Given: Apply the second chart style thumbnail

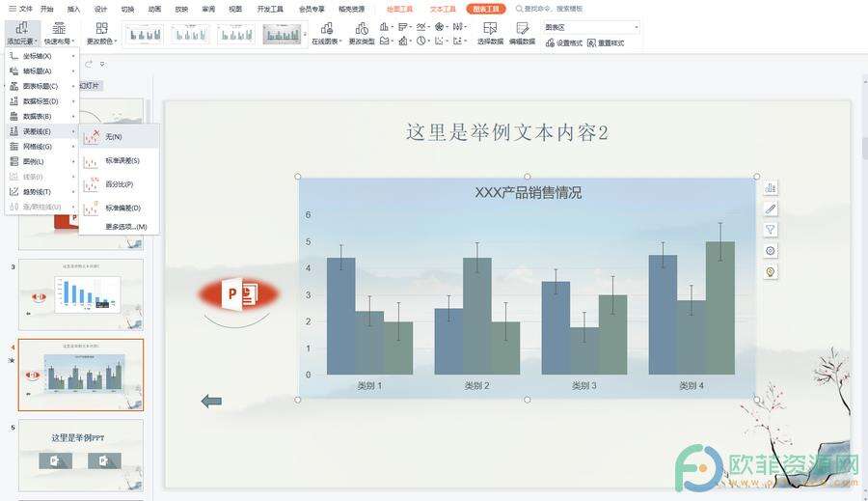Looking at the screenshot, I should tap(190, 35).
